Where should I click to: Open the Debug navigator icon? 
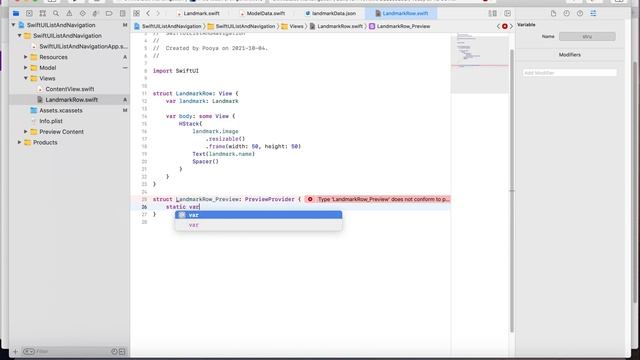(96, 13)
